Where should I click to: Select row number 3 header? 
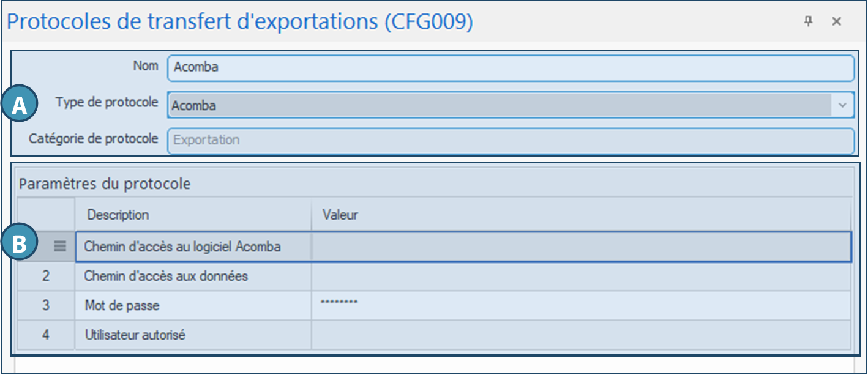click(46, 305)
